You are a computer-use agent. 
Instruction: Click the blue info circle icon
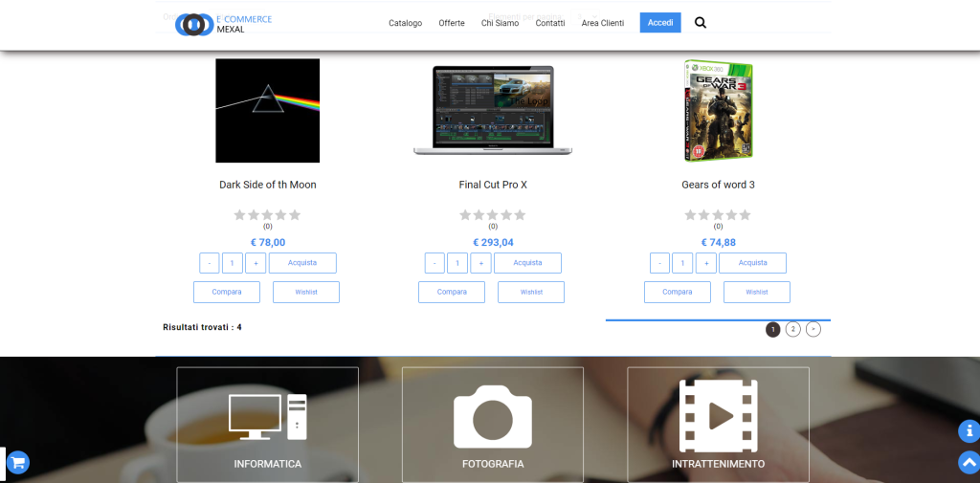[x=969, y=431]
